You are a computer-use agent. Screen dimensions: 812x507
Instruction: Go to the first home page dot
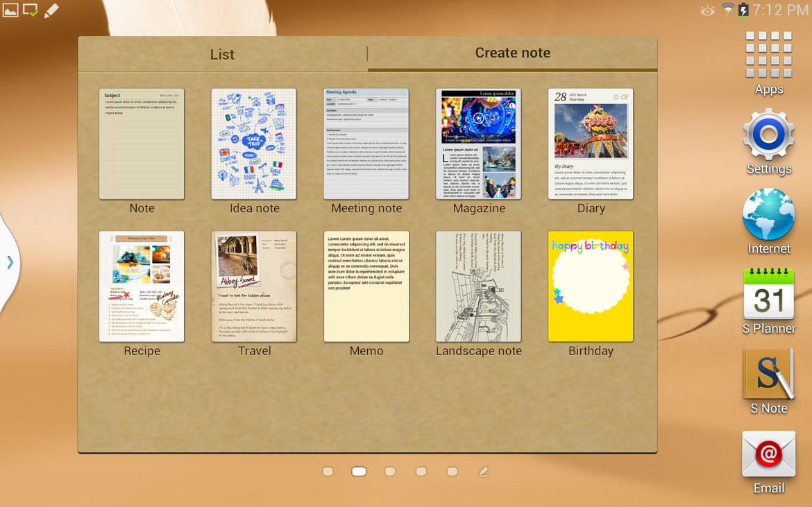tap(328, 472)
